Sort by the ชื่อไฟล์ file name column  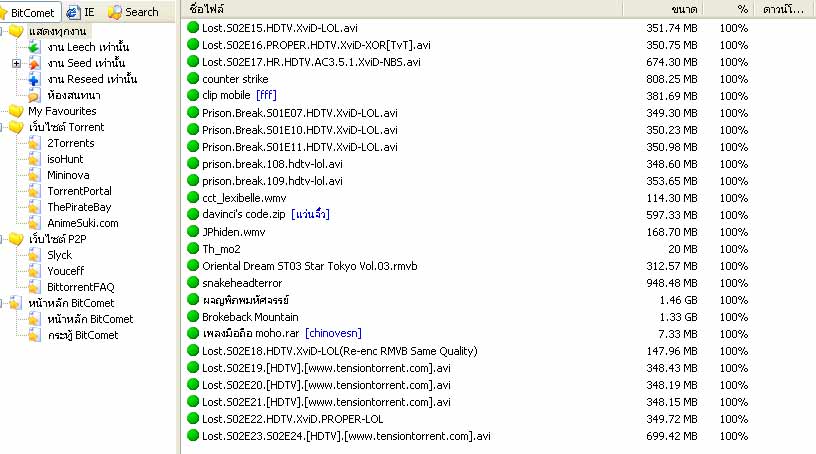pos(402,9)
